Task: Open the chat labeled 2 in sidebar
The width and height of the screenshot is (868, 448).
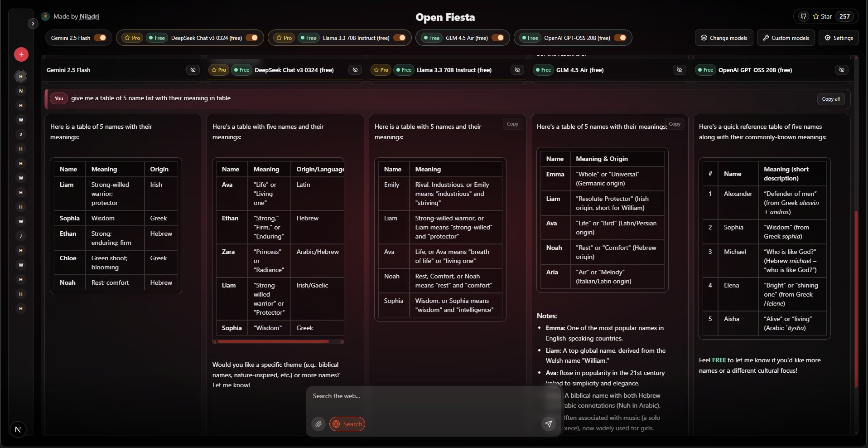Action: [x=21, y=134]
